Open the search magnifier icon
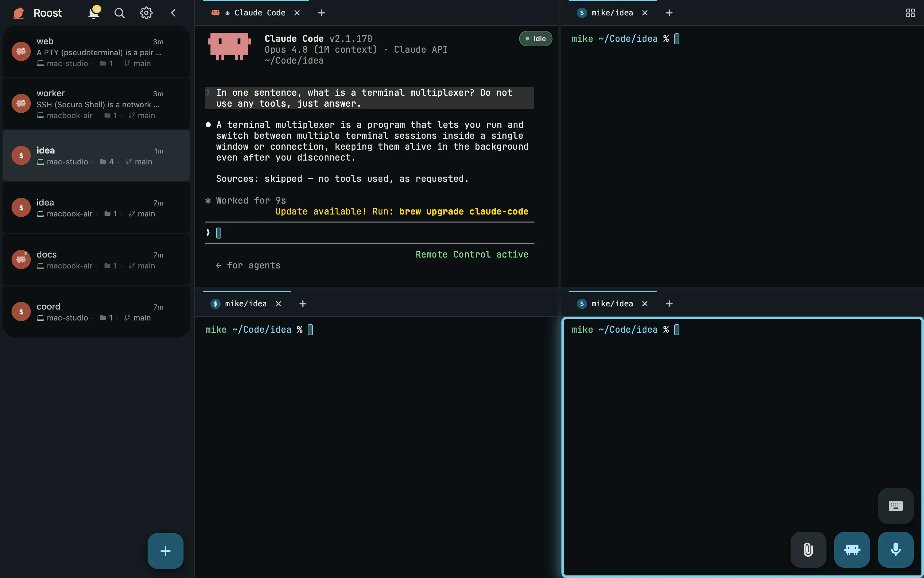 point(119,13)
